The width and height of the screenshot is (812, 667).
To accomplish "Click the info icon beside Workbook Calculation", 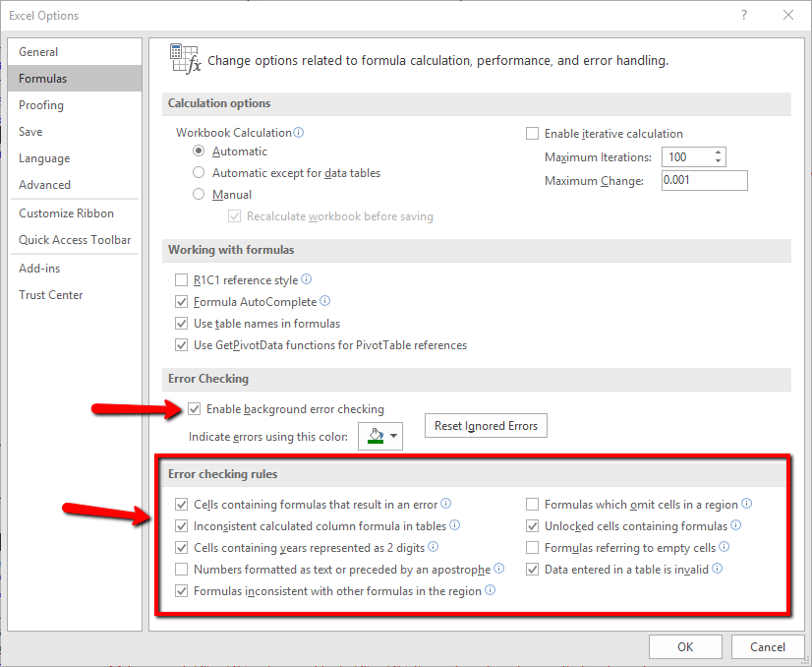I will coord(298,132).
